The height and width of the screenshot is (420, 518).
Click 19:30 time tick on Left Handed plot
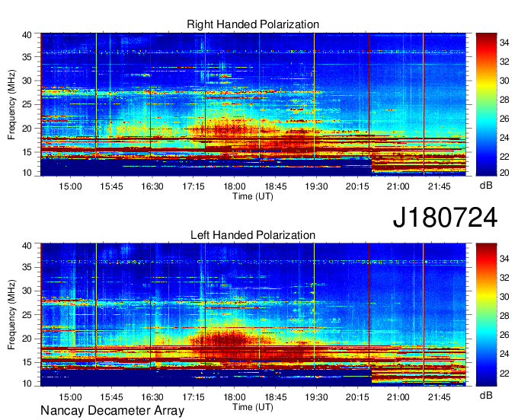pos(316,396)
